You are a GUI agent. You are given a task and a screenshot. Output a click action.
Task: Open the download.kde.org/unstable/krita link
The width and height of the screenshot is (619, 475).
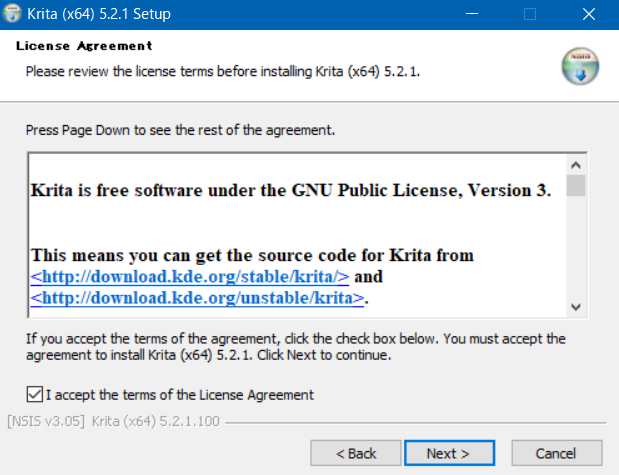[197, 298]
